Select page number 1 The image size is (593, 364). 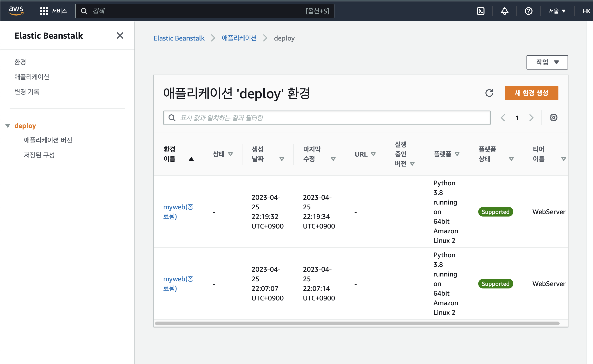517,118
